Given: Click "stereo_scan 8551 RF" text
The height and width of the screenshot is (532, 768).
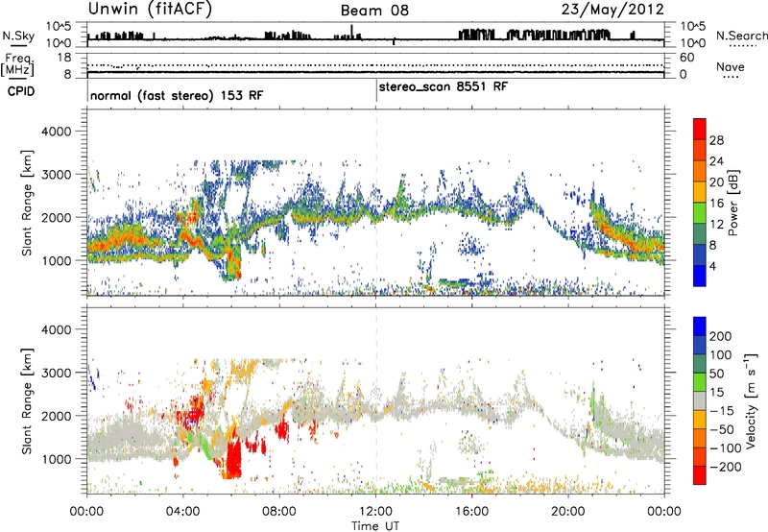Looking at the screenshot, I should pyautogui.click(x=444, y=86).
